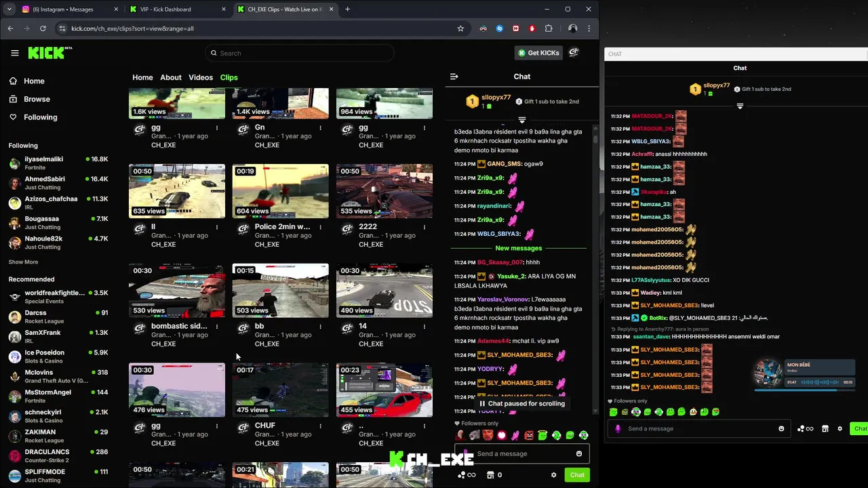Viewport: 868px width, 488px height.
Task: Open Chrome three-dot menu
Action: point(589,28)
